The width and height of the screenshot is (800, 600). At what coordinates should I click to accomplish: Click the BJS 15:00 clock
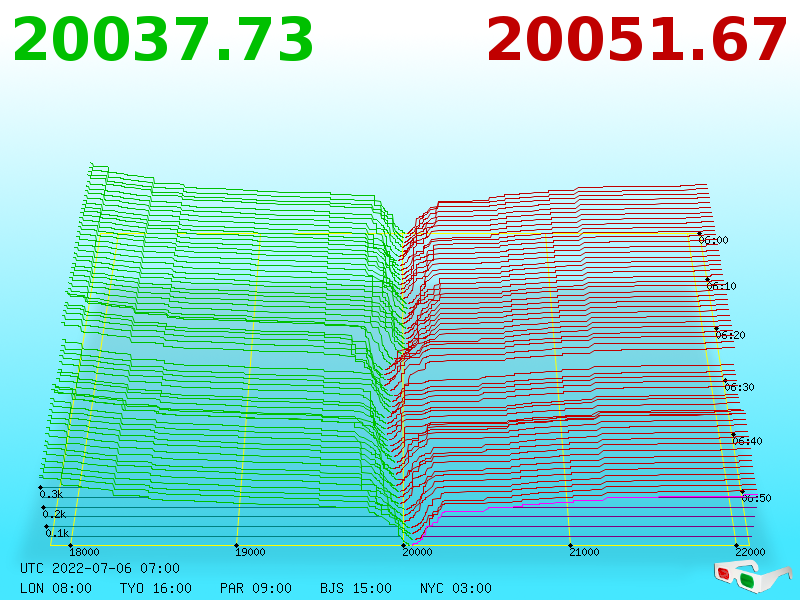pos(356,588)
